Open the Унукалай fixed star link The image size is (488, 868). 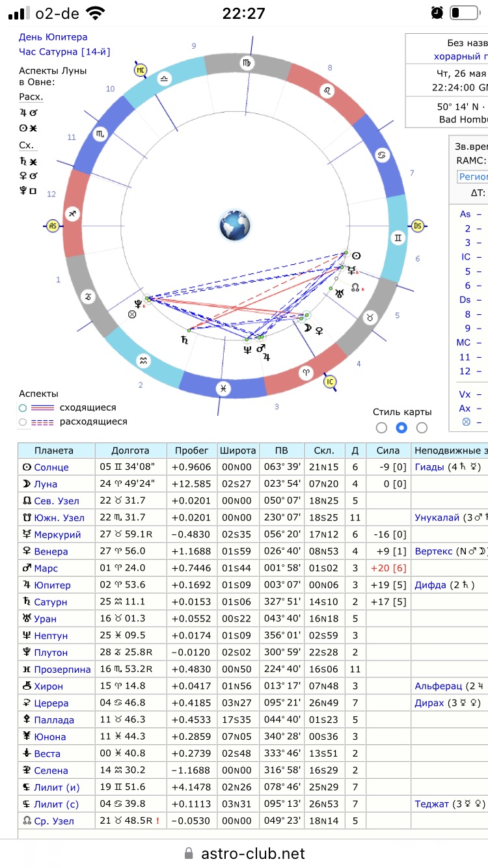point(438,518)
